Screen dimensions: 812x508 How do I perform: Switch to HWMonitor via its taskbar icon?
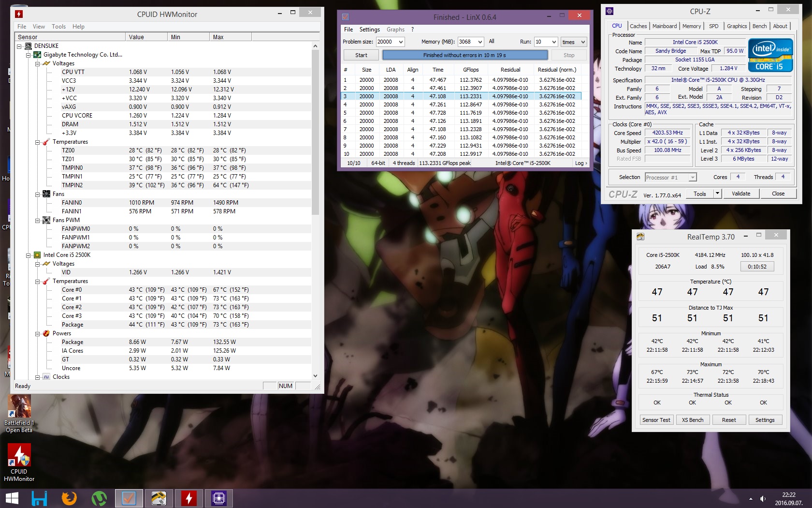pos(189,498)
